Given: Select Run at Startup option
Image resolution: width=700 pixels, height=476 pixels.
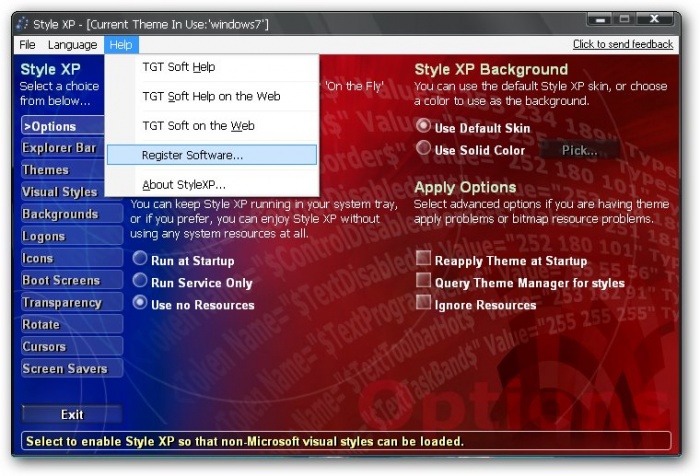Looking at the screenshot, I should tap(140, 259).
